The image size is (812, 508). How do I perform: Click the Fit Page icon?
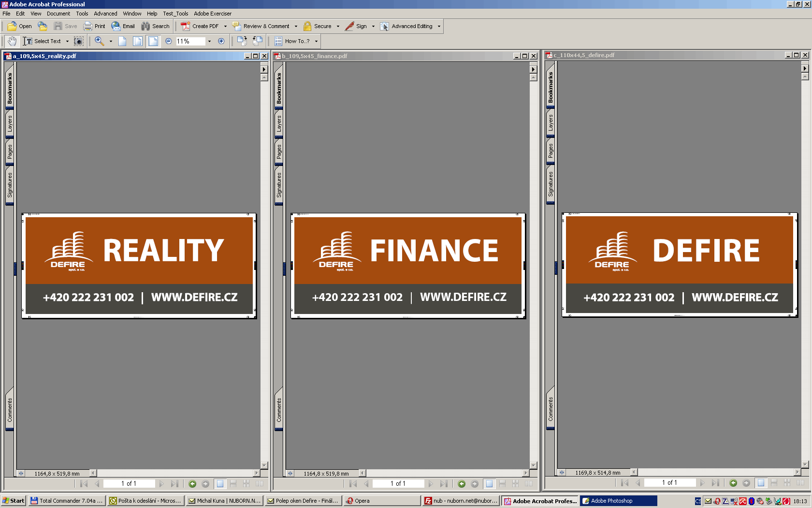coord(138,41)
